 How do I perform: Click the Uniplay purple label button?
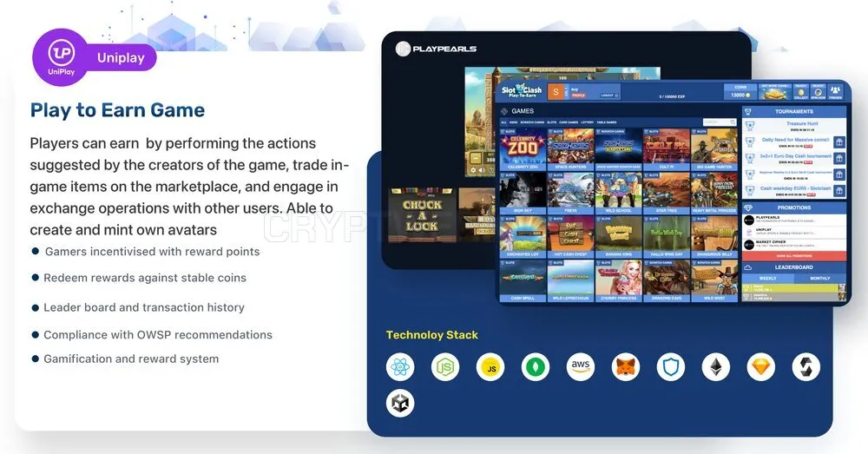[122, 57]
